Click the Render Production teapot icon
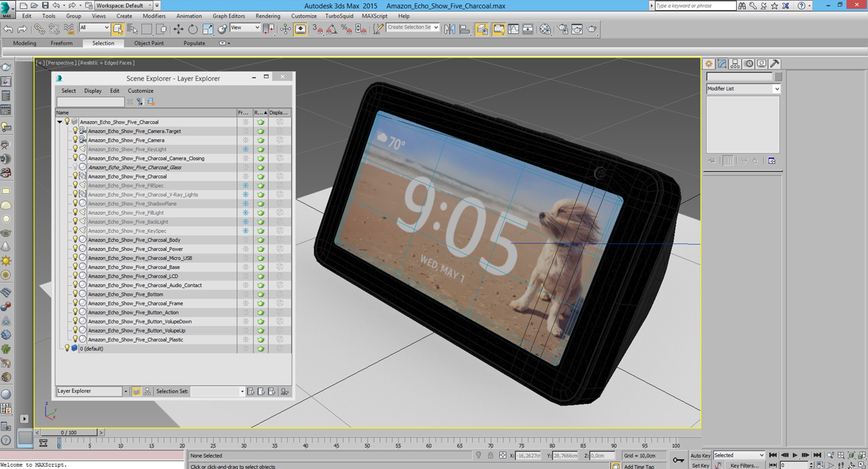The height and width of the screenshot is (469, 868). (592, 29)
